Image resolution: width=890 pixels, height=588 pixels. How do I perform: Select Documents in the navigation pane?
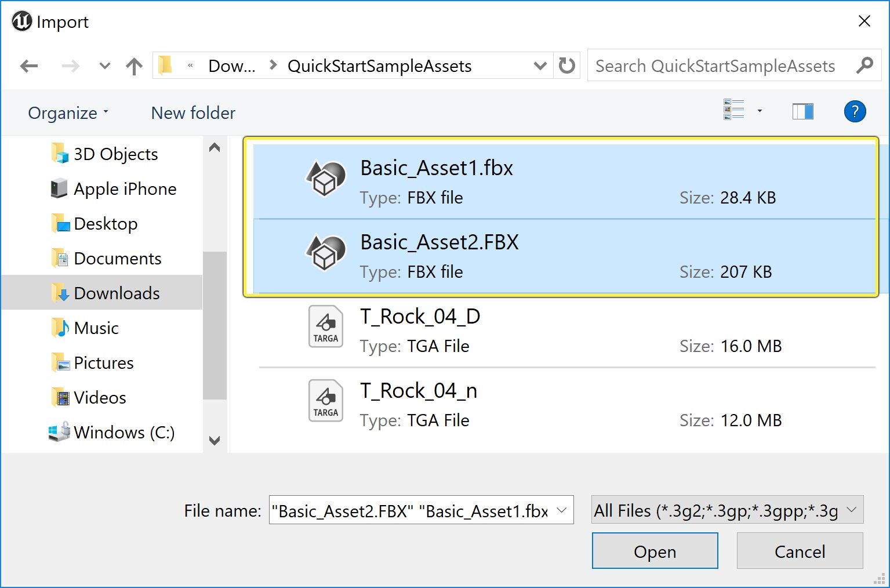pyautogui.click(x=117, y=259)
